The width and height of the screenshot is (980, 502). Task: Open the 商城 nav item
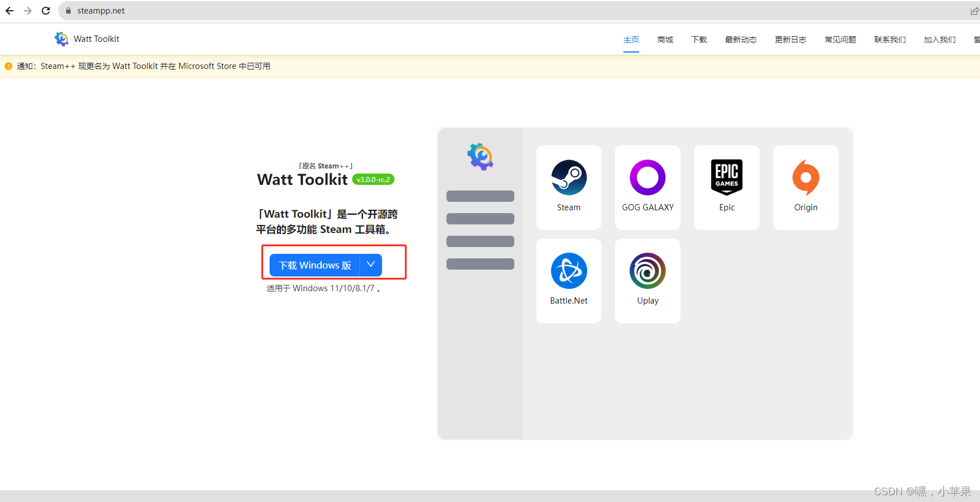(x=665, y=40)
